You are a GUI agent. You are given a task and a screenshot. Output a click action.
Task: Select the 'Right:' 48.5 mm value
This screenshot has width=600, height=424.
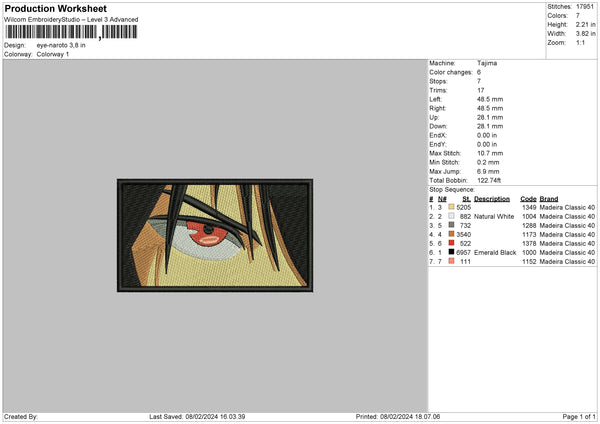(490, 108)
